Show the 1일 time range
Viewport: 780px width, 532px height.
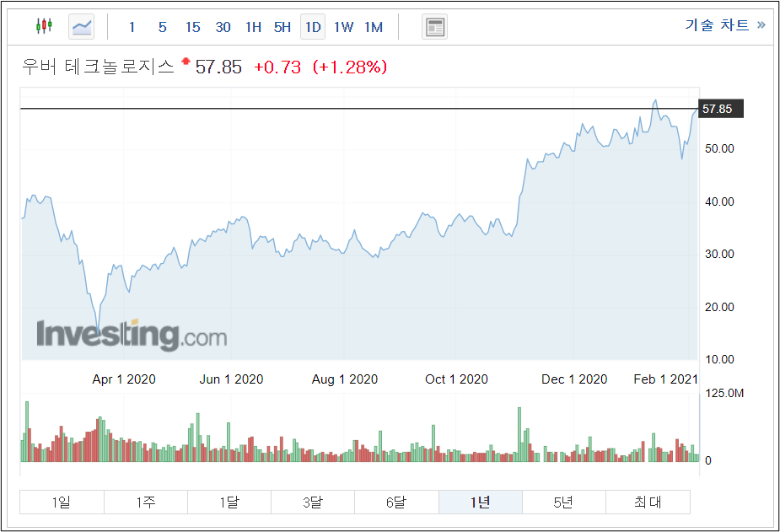click(62, 502)
